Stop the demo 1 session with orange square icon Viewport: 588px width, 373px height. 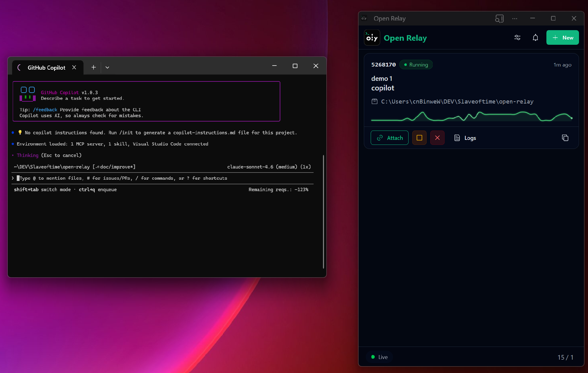coord(419,138)
